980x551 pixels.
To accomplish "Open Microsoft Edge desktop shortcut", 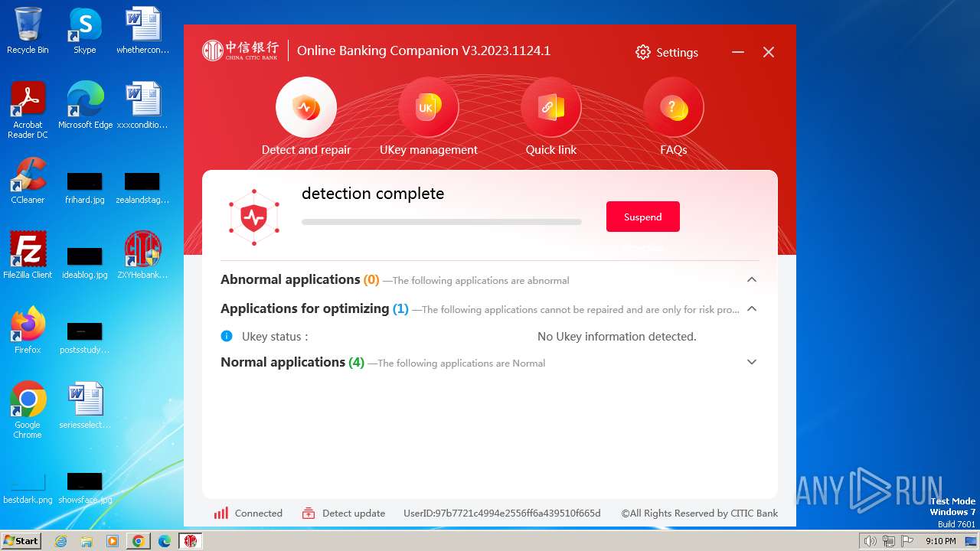I will coord(85,106).
